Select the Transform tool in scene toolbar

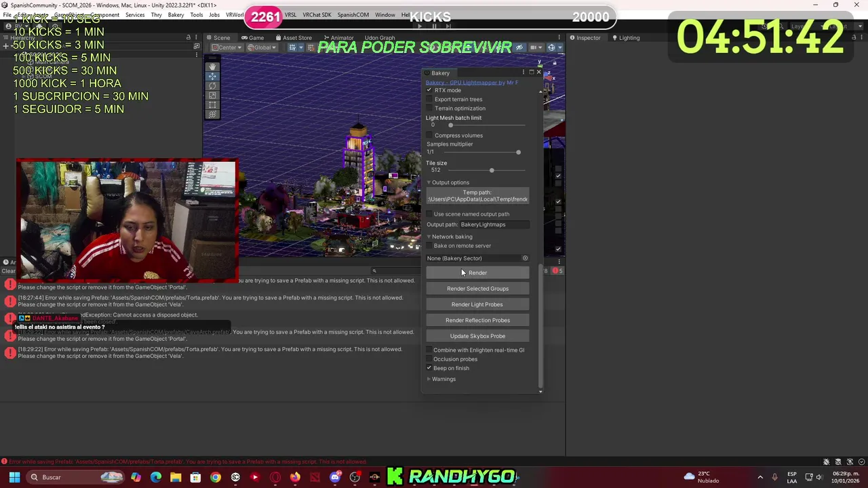pos(212,114)
